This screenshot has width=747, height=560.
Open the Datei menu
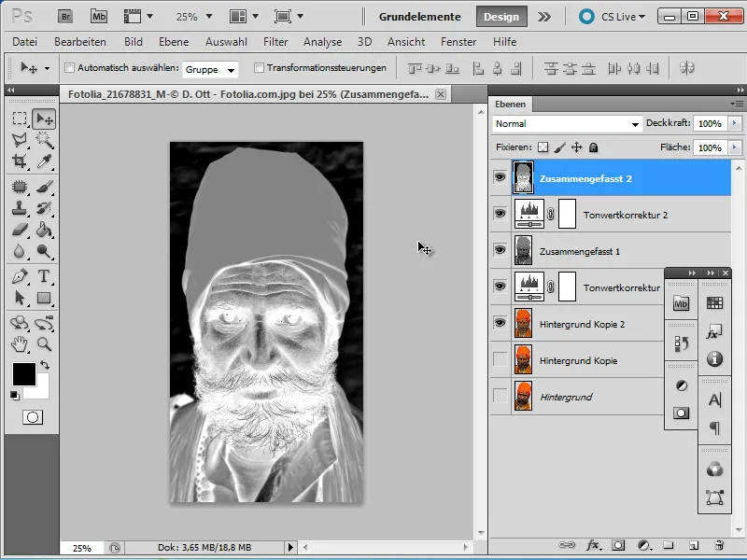tap(25, 42)
